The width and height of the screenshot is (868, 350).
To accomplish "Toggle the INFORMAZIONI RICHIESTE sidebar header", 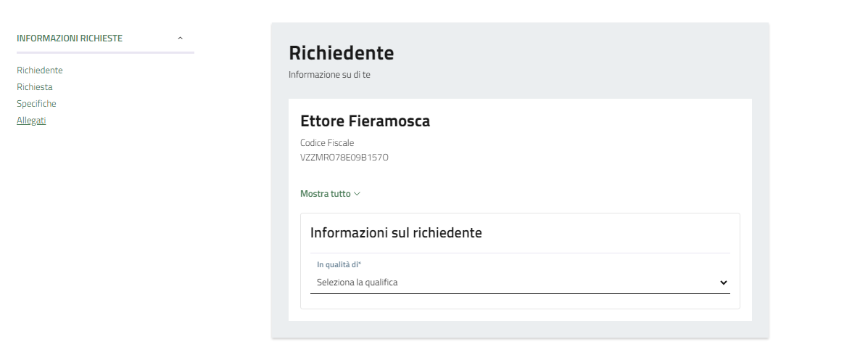I will [x=70, y=38].
